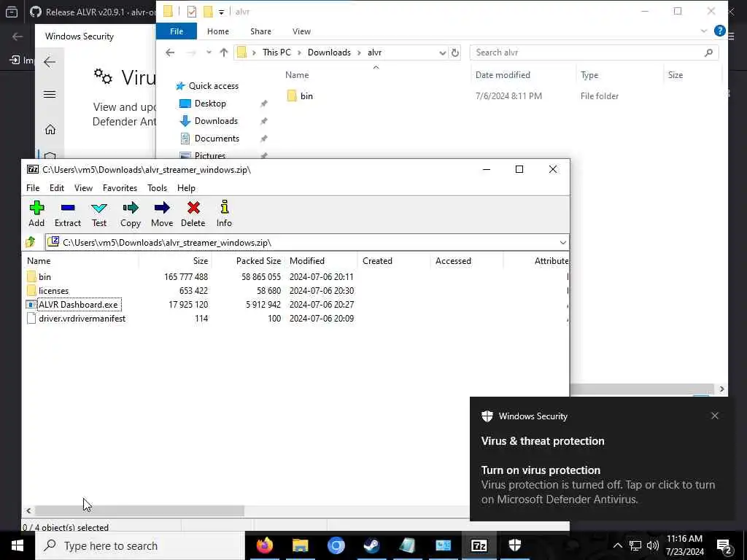Select the licenses folder in the archive

point(53,290)
